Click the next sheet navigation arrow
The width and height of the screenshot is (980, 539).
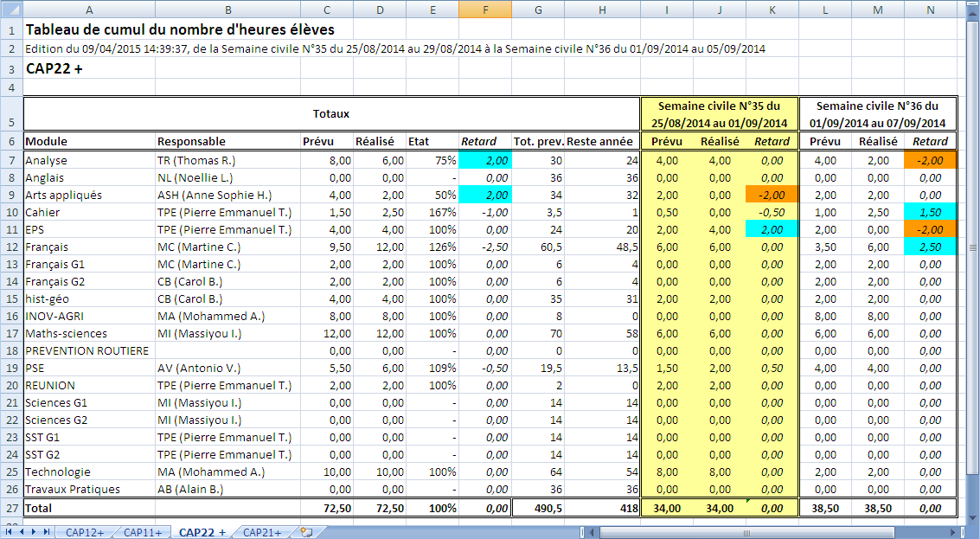click(x=35, y=532)
